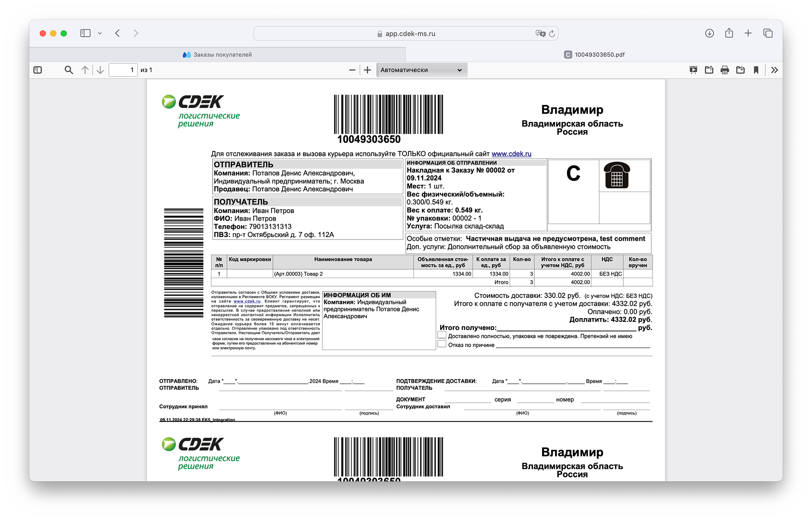Switch to the 'Заказы покупателей' tab
Viewport: 812px width, 520px height.
point(218,54)
